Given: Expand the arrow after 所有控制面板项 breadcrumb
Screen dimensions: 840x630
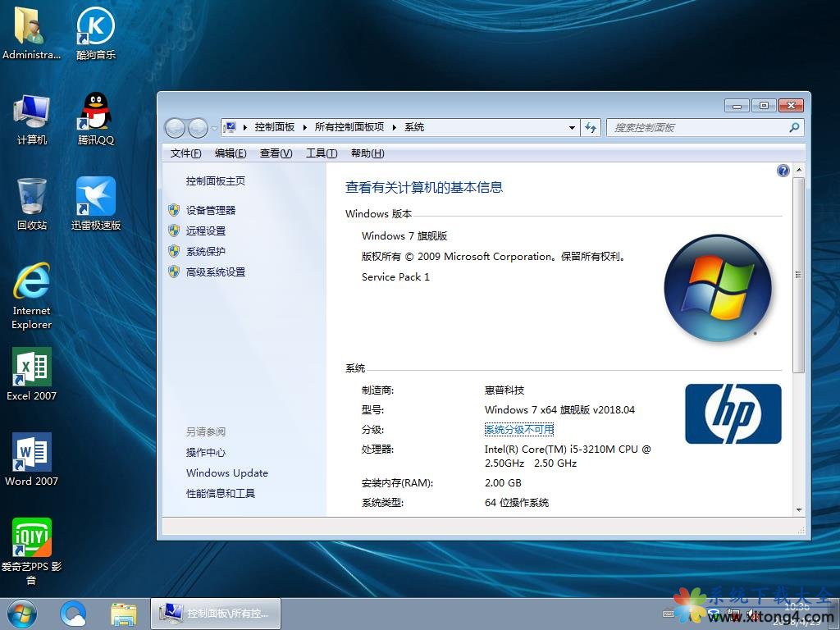Looking at the screenshot, I should [x=395, y=127].
